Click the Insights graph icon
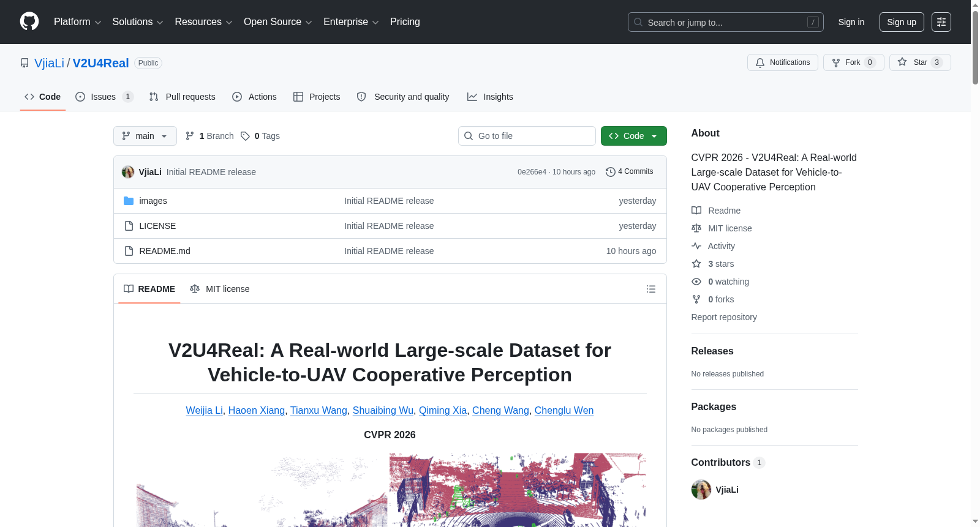 pyautogui.click(x=472, y=97)
